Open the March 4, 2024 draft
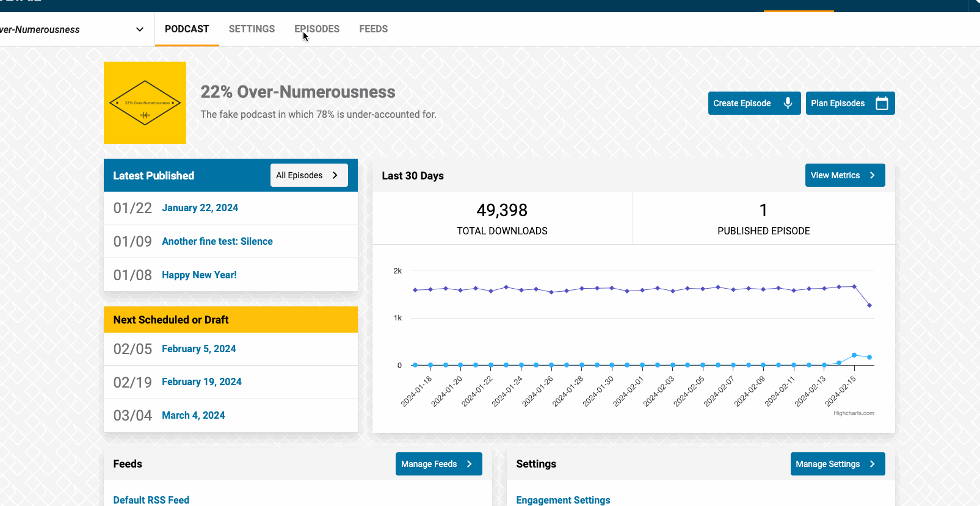 pos(193,416)
